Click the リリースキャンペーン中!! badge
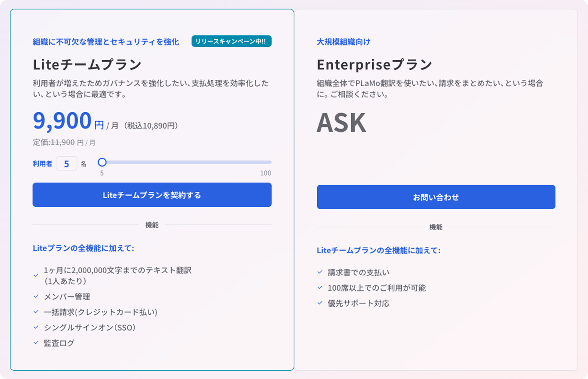The image size is (588, 379). [231, 41]
